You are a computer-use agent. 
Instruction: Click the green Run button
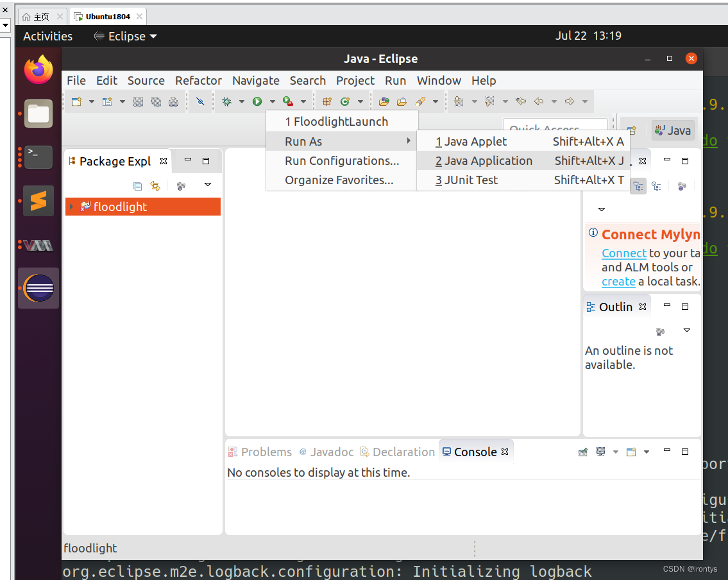pos(257,101)
